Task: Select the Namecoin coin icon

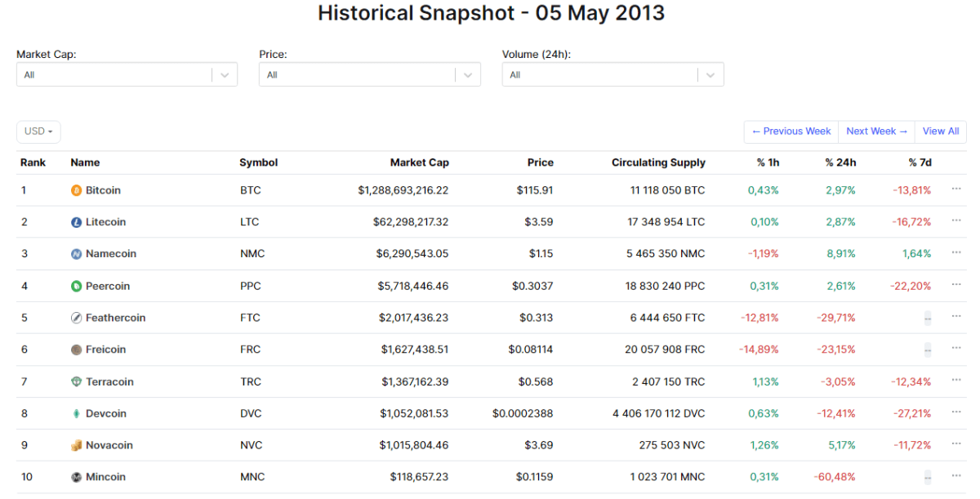Action: point(76,253)
